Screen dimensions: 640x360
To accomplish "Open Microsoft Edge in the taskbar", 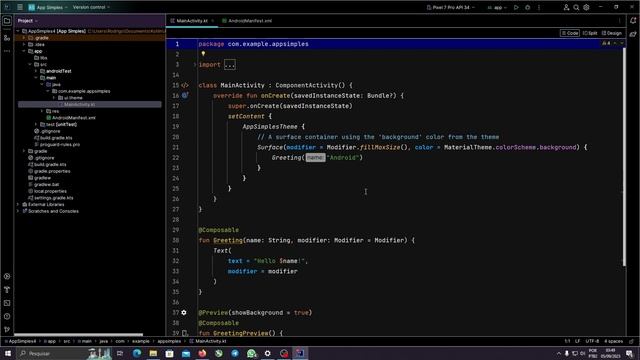I will point(137,353).
